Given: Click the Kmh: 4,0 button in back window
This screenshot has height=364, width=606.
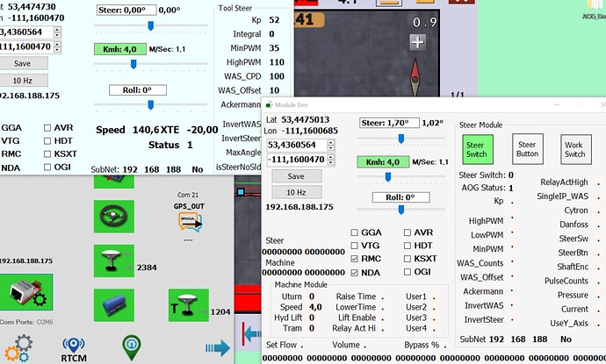Looking at the screenshot, I should [120, 49].
